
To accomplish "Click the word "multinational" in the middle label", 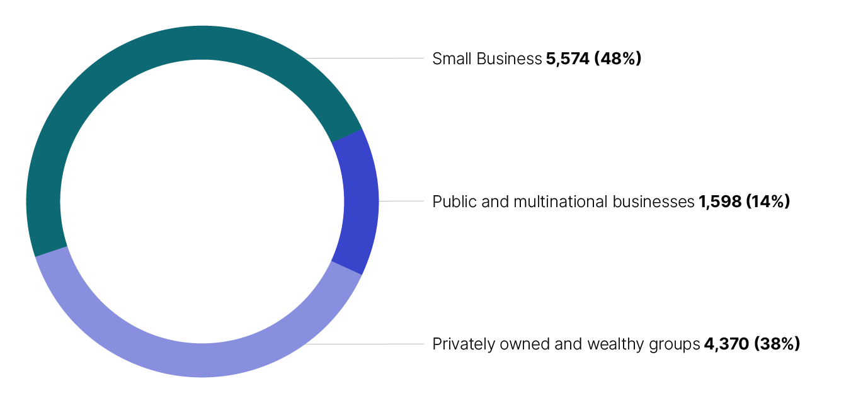I will [x=552, y=202].
